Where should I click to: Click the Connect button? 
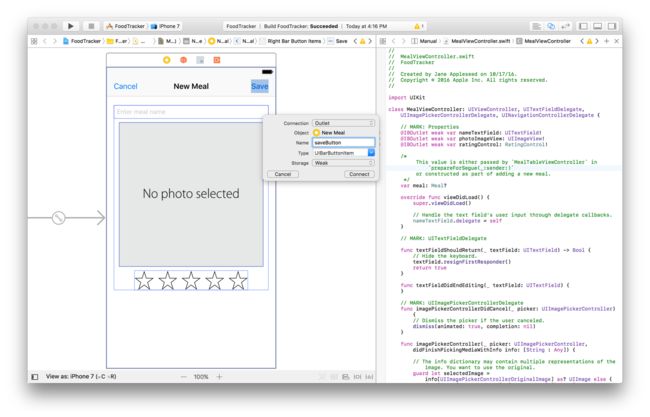(359, 174)
